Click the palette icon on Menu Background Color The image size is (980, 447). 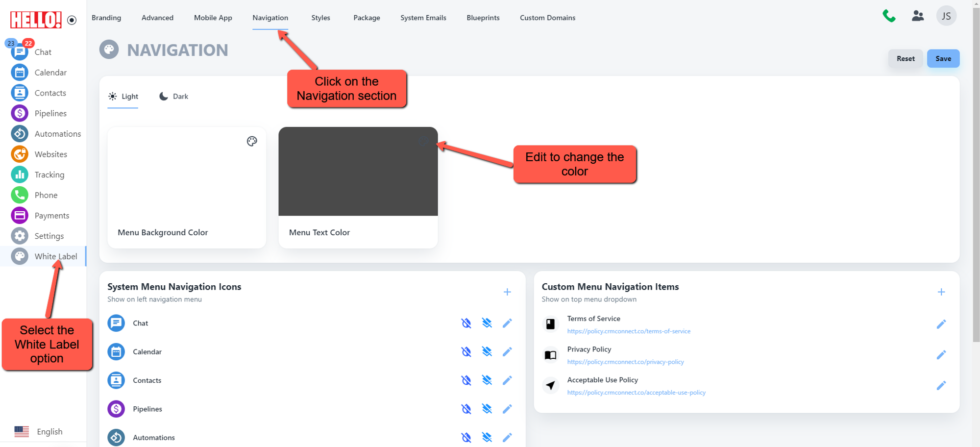tap(252, 142)
